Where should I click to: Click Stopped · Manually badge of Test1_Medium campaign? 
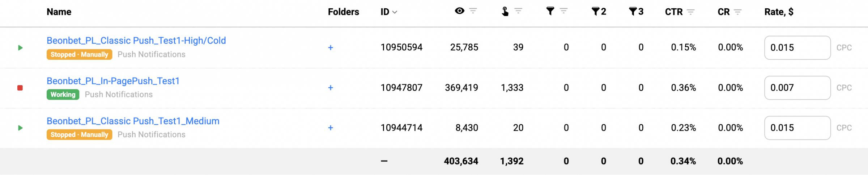click(x=79, y=135)
